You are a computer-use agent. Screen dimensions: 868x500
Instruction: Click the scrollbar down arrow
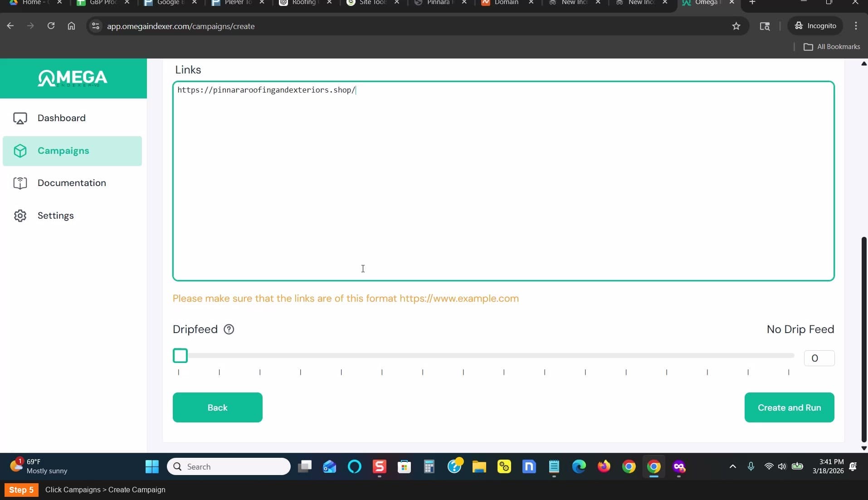[x=864, y=448]
